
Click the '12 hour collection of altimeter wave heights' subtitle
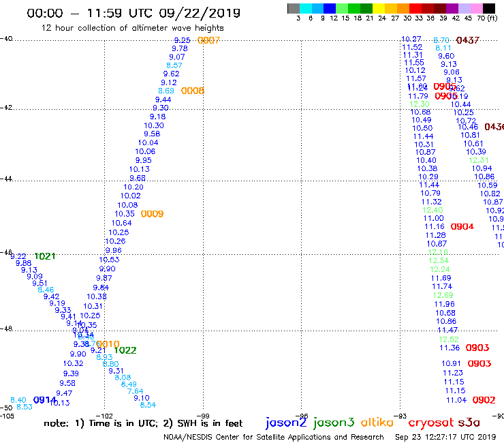(x=132, y=28)
